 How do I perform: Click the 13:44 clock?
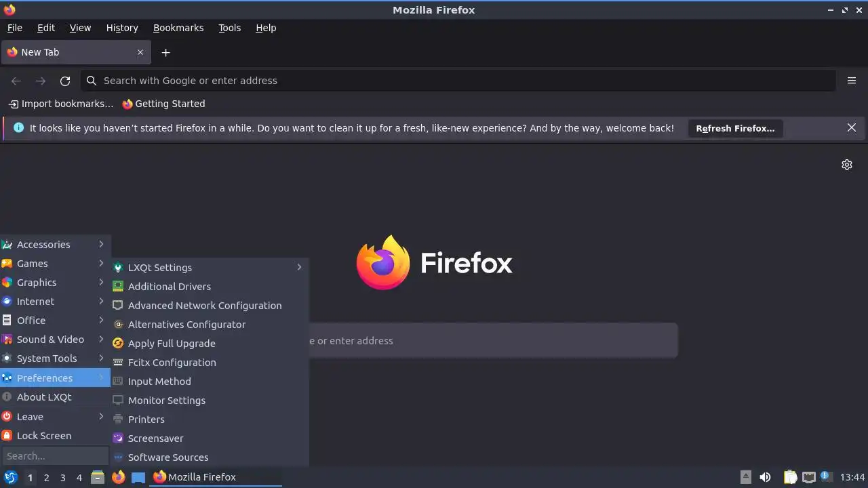852,477
